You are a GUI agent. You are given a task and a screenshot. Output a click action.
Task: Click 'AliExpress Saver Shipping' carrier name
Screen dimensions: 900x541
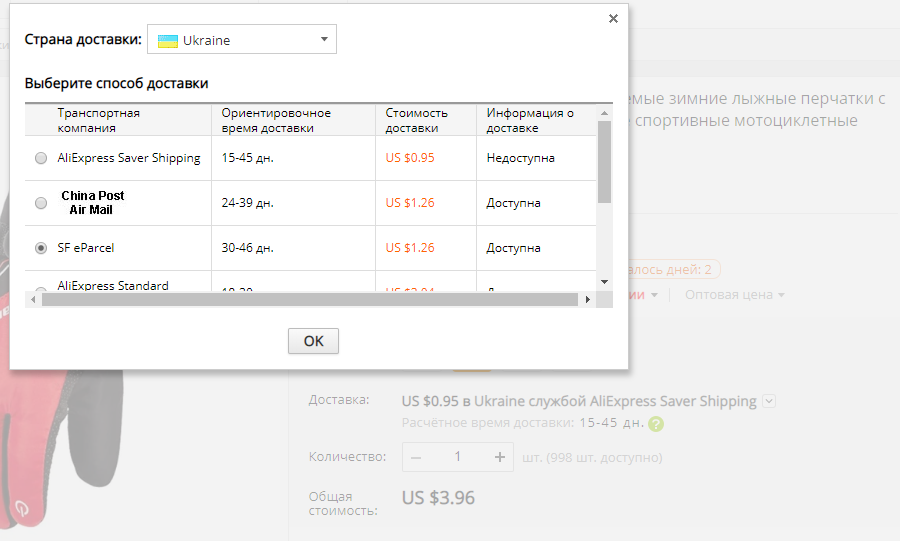point(129,158)
